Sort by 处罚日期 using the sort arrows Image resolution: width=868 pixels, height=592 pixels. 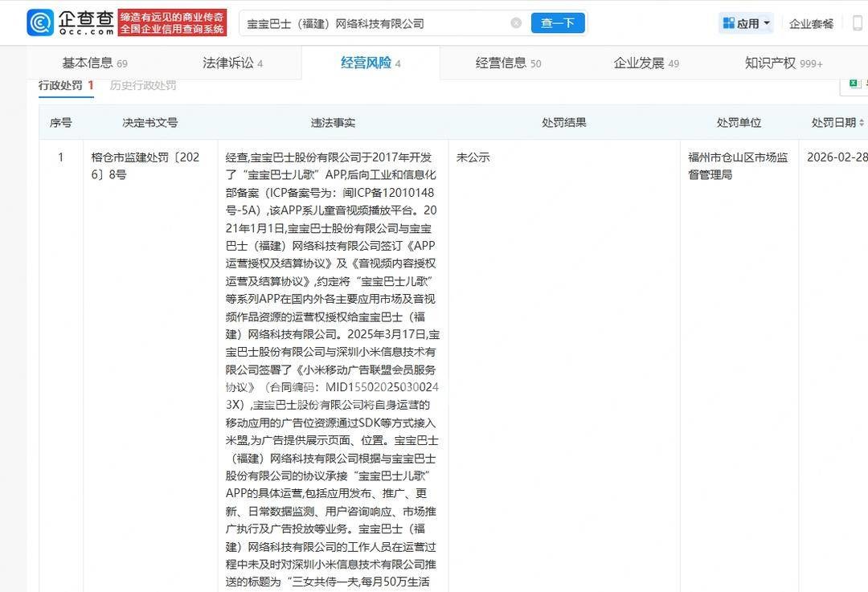point(862,123)
